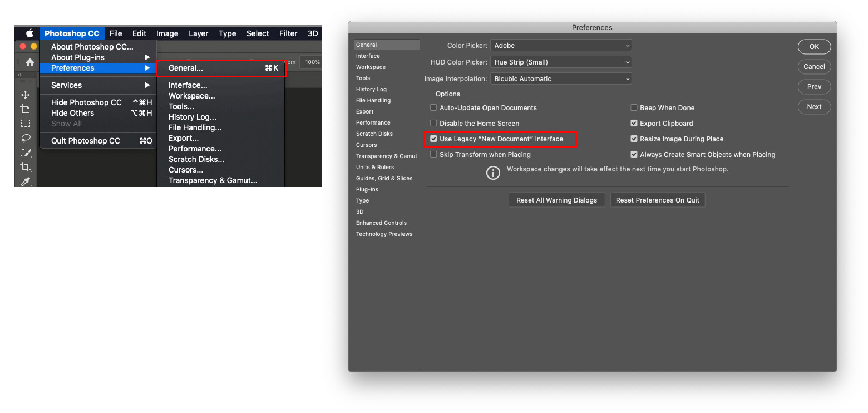Check Disable the Home Screen
Viewport: 868px width, 413px height.
[433, 123]
